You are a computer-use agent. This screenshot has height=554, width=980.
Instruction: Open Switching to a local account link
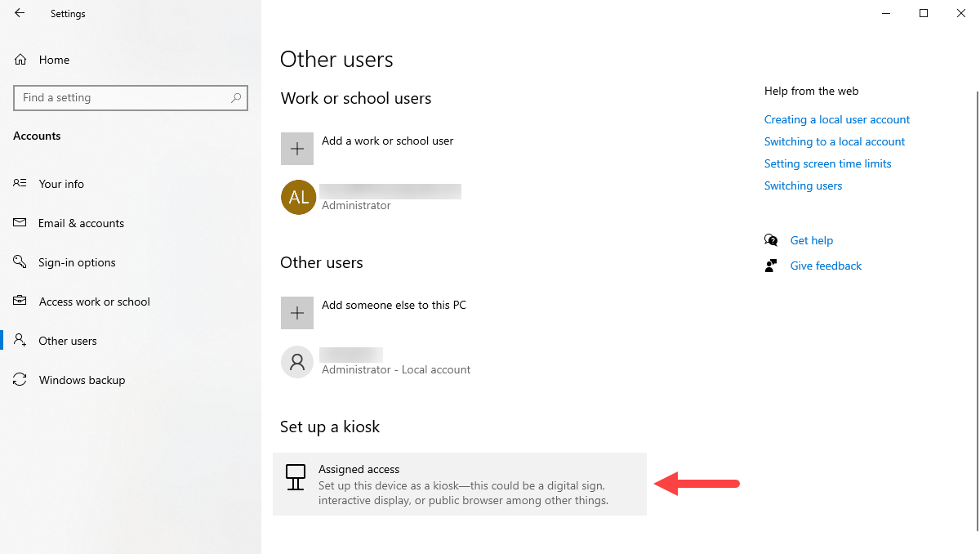pos(835,141)
